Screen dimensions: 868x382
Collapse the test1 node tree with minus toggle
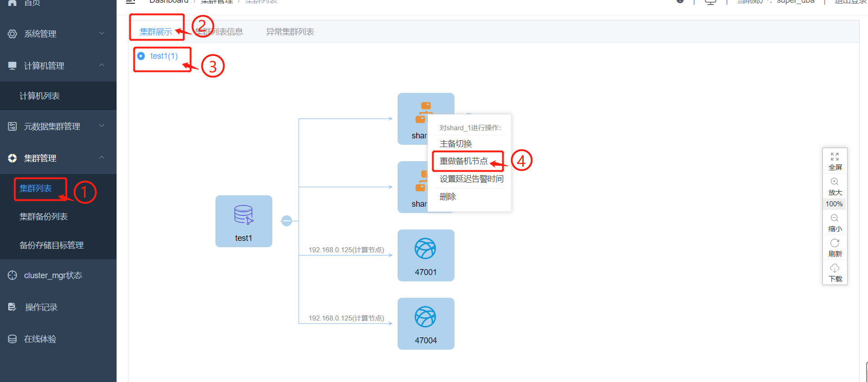point(286,221)
